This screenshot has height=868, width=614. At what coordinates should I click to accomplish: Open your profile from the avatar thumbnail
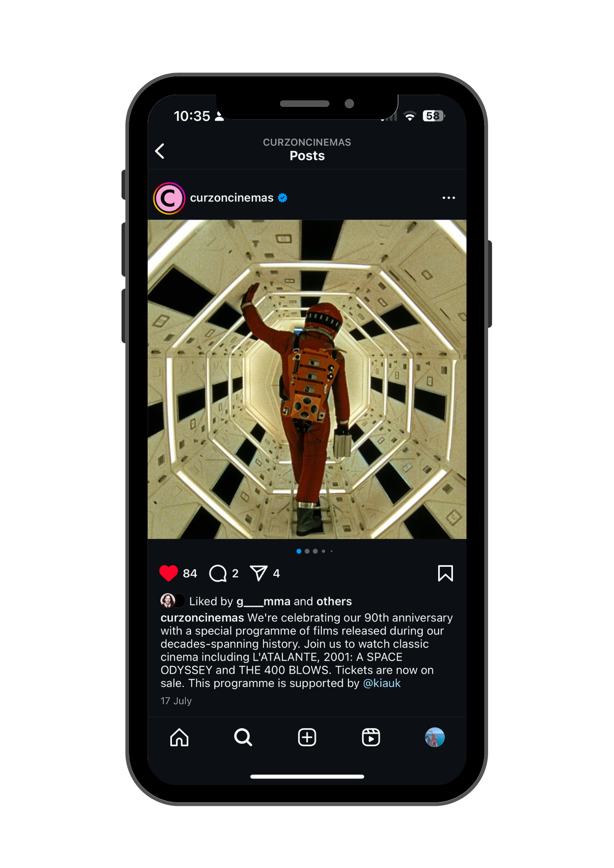pyautogui.click(x=435, y=737)
